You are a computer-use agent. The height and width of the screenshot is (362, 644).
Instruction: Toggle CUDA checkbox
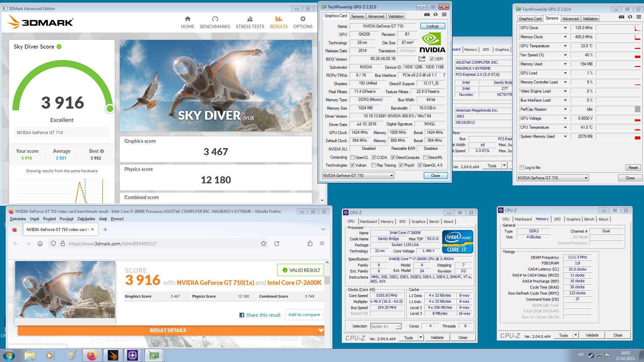click(374, 158)
